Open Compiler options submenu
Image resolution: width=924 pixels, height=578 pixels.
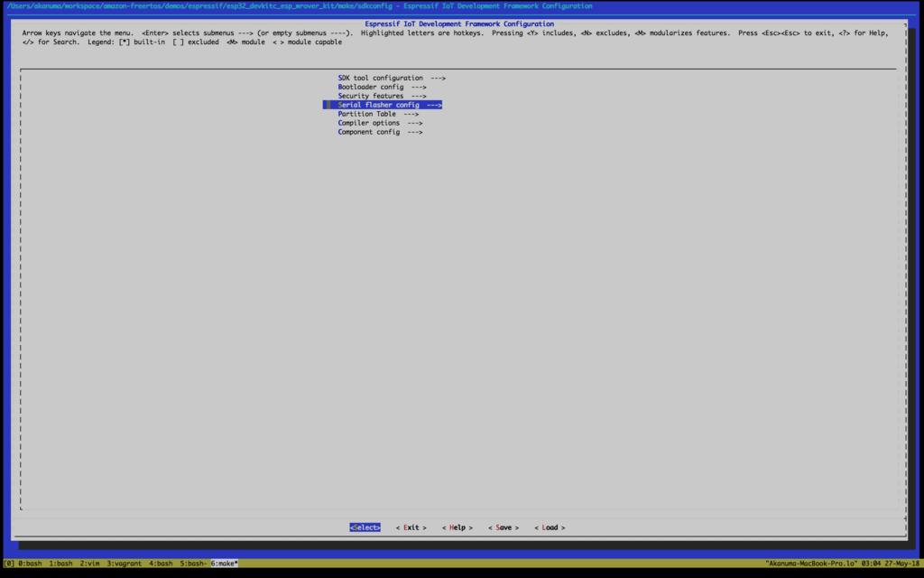[380, 123]
